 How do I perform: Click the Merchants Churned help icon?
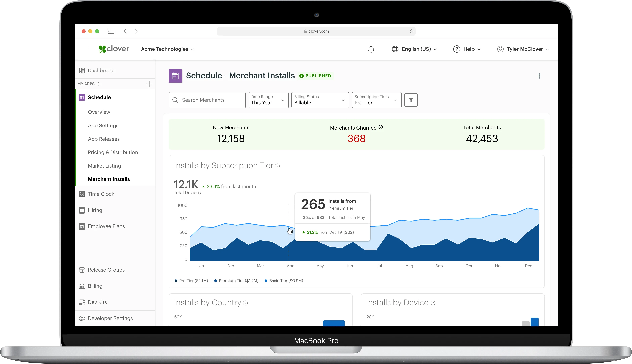380,127
